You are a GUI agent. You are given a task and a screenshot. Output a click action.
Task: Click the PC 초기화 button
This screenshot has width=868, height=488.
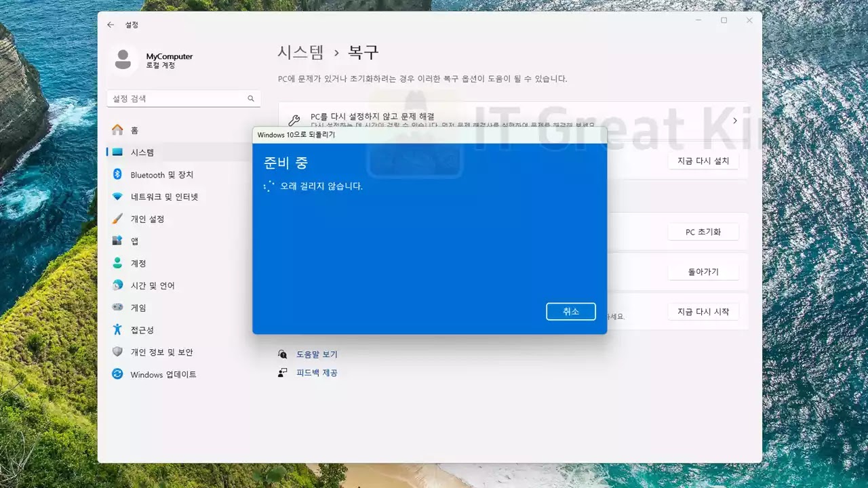pyautogui.click(x=703, y=232)
